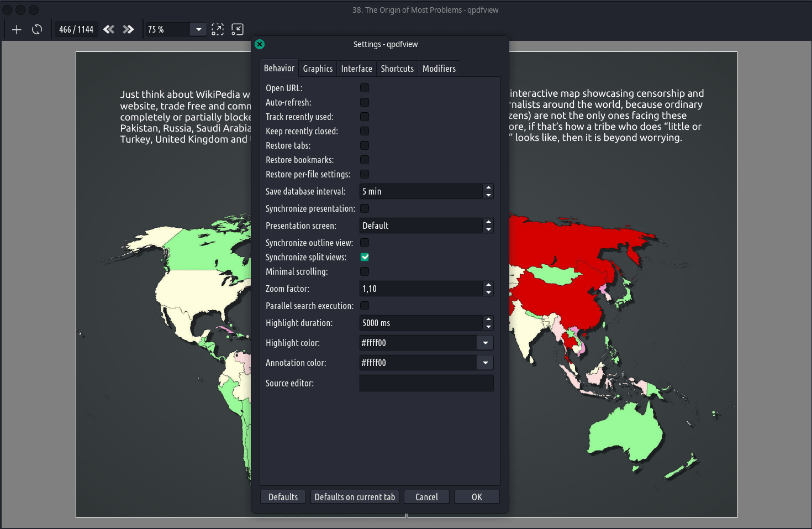Increase Save database interval with up arrow

(x=488, y=187)
